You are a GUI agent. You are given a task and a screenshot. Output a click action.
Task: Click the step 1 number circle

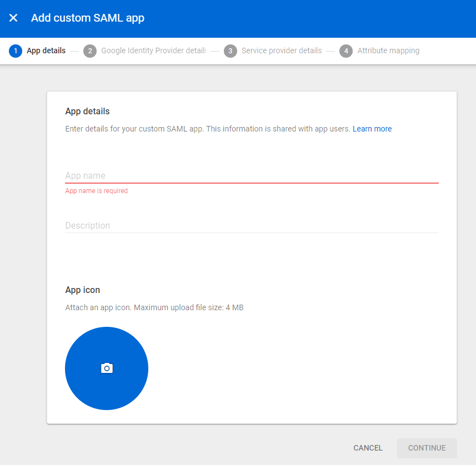click(16, 51)
